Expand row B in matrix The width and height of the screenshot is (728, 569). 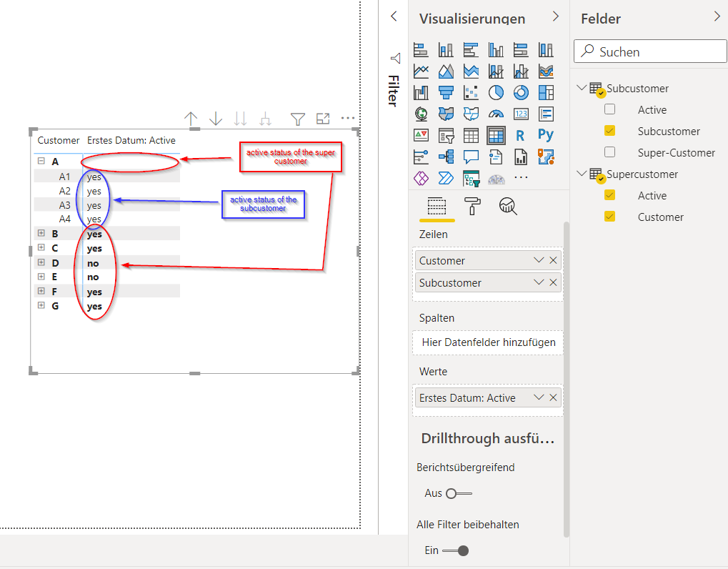pos(41,233)
